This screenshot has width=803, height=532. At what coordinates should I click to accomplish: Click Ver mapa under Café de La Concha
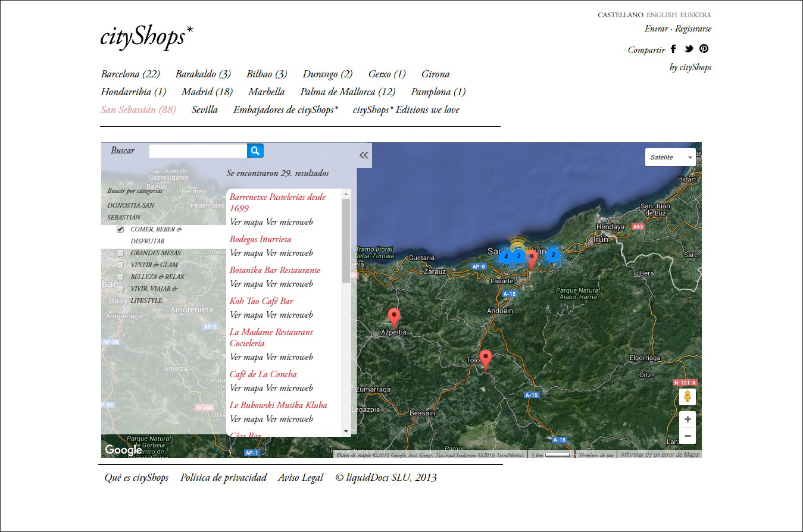pos(246,388)
